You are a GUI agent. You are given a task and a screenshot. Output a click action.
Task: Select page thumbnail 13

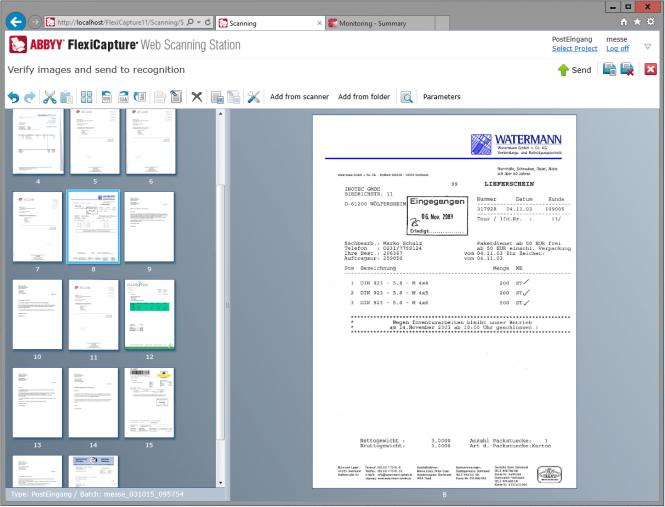[37, 403]
